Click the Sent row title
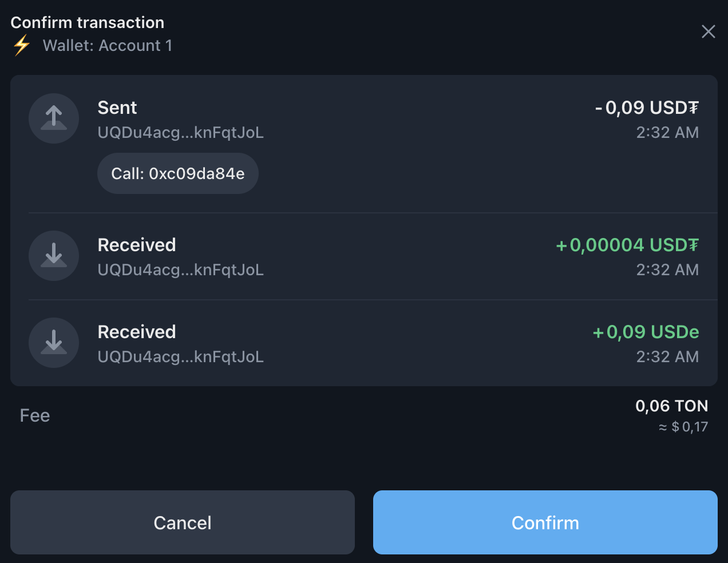The image size is (728, 563). (117, 108)
